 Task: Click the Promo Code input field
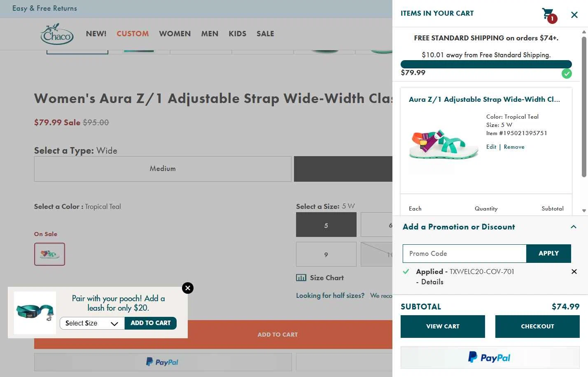[x=464, y=253]
